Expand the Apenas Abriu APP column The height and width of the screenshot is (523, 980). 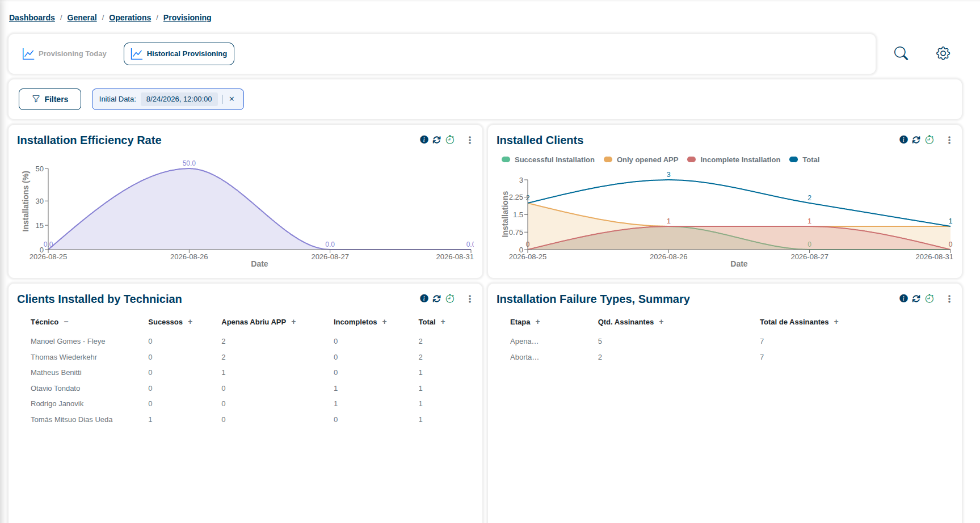coord(293,322)
